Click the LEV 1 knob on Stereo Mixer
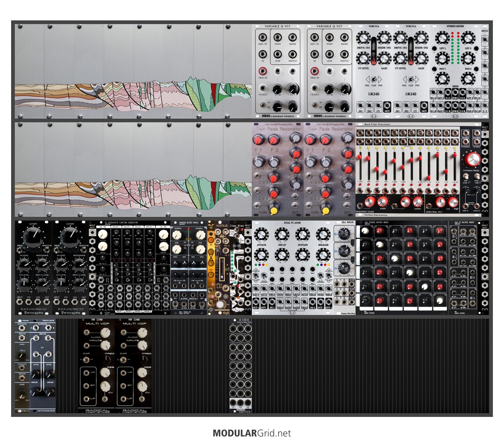Viewport: 504px width, 441px height. coord(442,39)
